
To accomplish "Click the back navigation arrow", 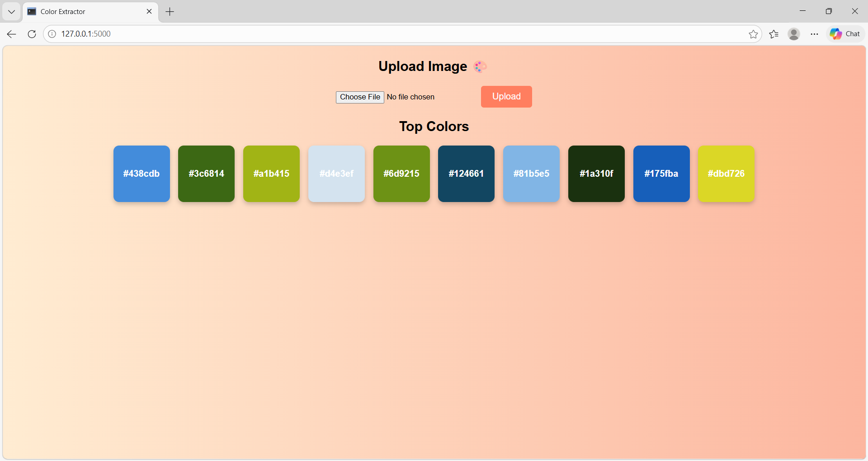I will tap(11, 34).
